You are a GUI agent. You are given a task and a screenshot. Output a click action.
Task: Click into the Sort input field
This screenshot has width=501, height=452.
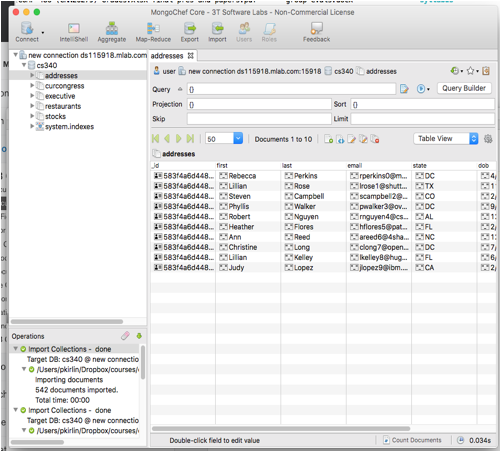point(422,104)
